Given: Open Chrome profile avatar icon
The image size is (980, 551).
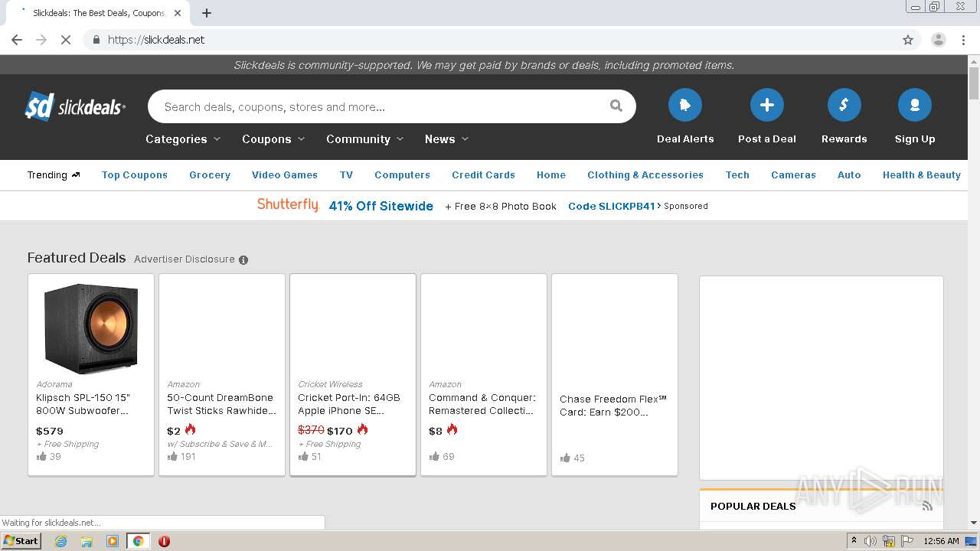Looking at the screenshot, I should [938, 40].
